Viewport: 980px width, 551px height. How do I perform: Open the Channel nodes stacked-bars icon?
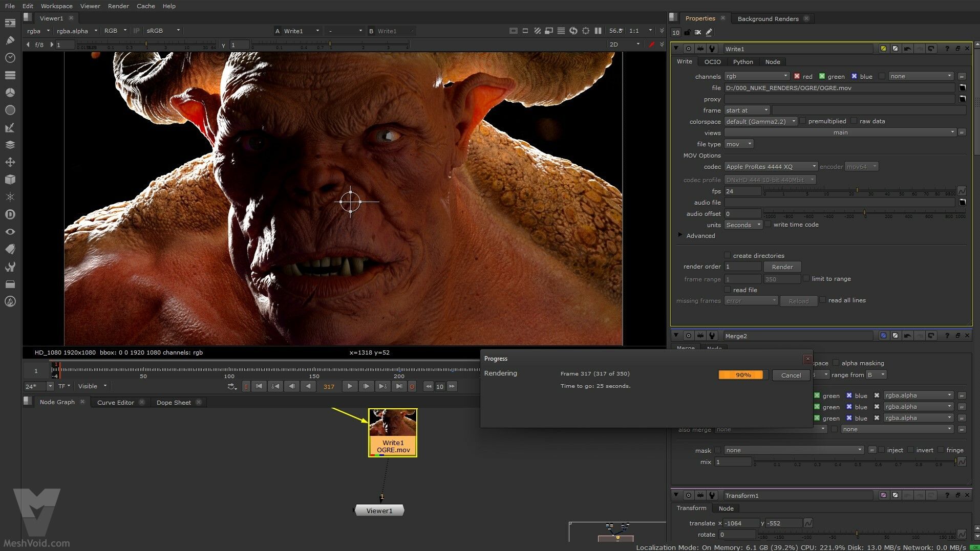point(10,75)
